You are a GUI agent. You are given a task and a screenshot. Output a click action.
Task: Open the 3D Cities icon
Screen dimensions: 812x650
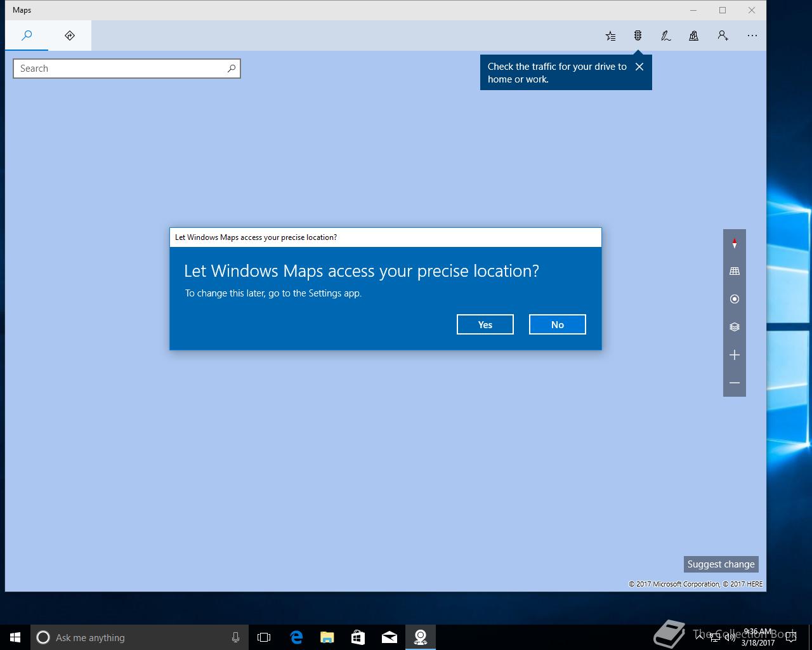[694, 36]
